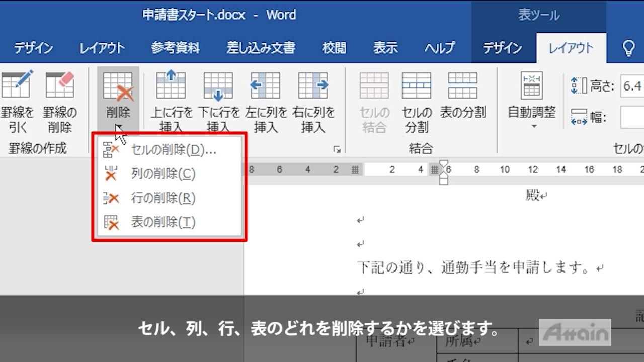Open the 行と列 group dialog launcher
Screen dimensions: 644x362
337,149
